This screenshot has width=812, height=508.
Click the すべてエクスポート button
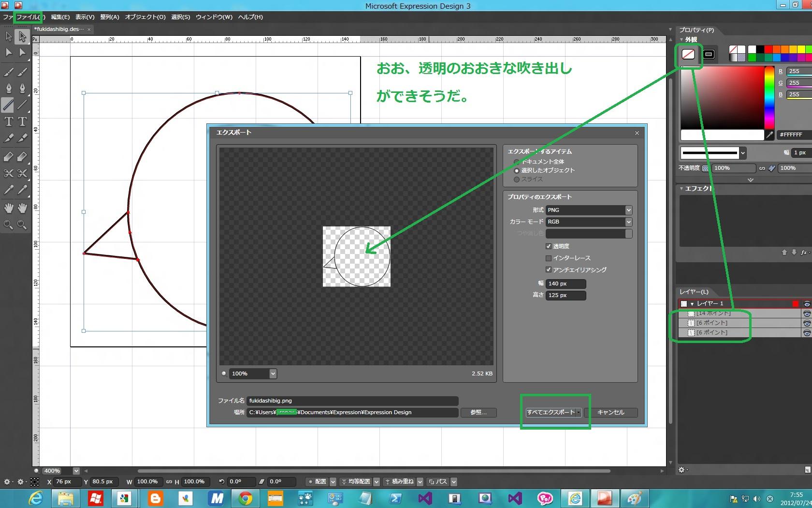click(x=551, y=413)
